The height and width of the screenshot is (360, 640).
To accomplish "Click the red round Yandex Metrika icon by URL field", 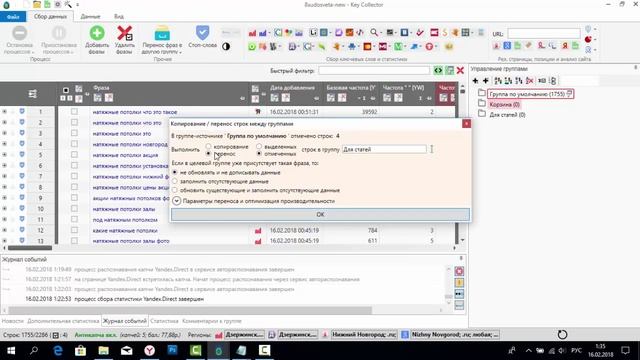I will coord(588,40).
